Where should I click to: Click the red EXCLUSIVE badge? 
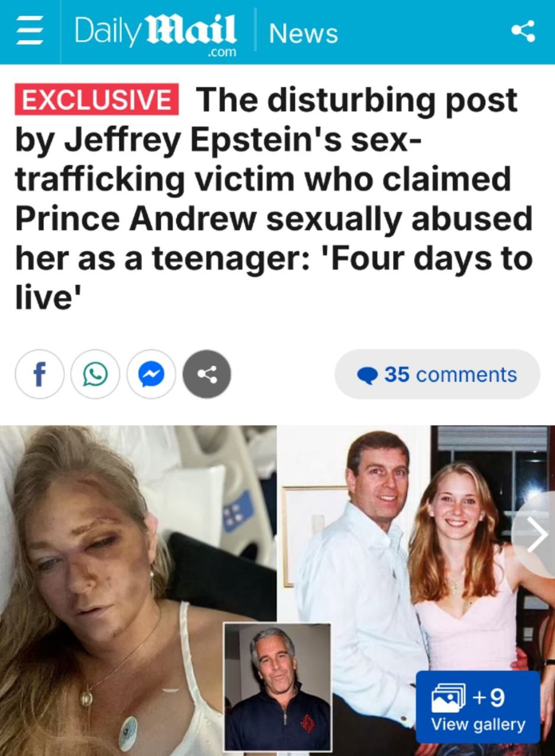point(98,100)
